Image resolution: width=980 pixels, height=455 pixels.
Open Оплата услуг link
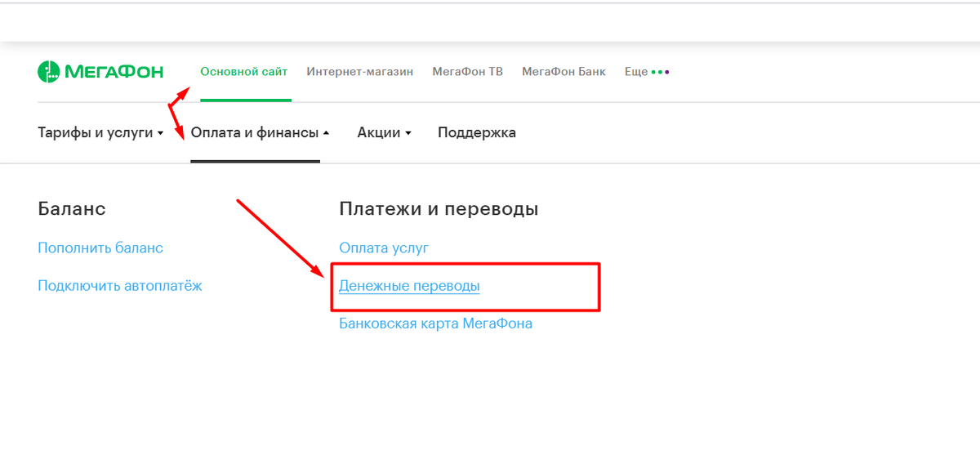(384, 248)
